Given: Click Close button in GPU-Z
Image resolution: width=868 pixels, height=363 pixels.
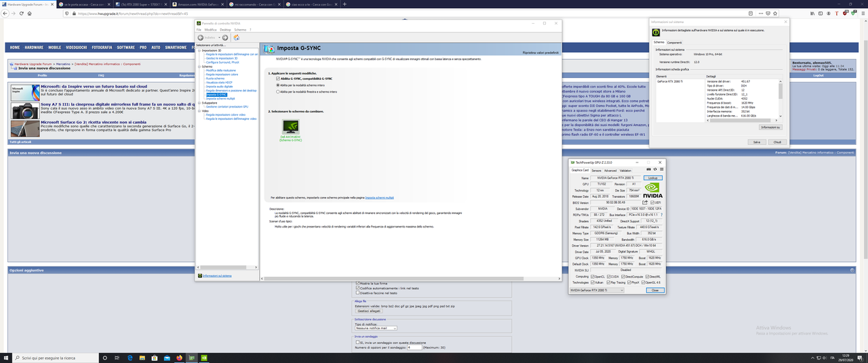Looking at the screenshot, I should (654, 290).
